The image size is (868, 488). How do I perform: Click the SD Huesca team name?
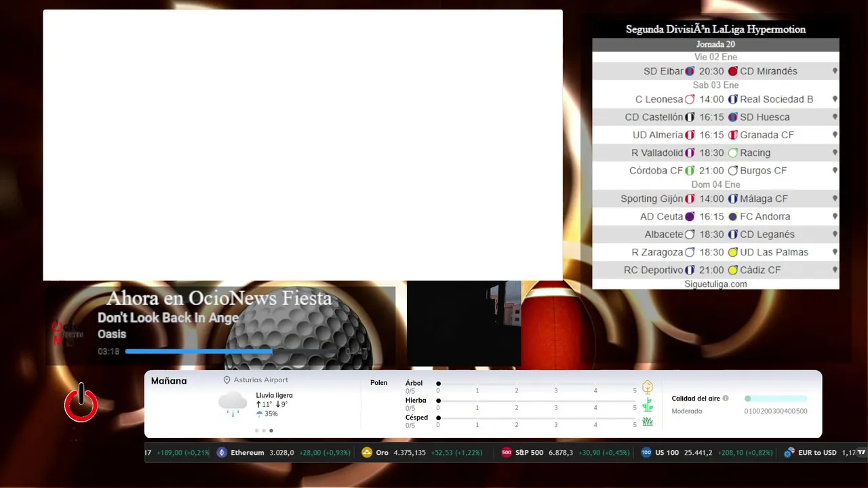pyautogui.click(x=765, y=117)
